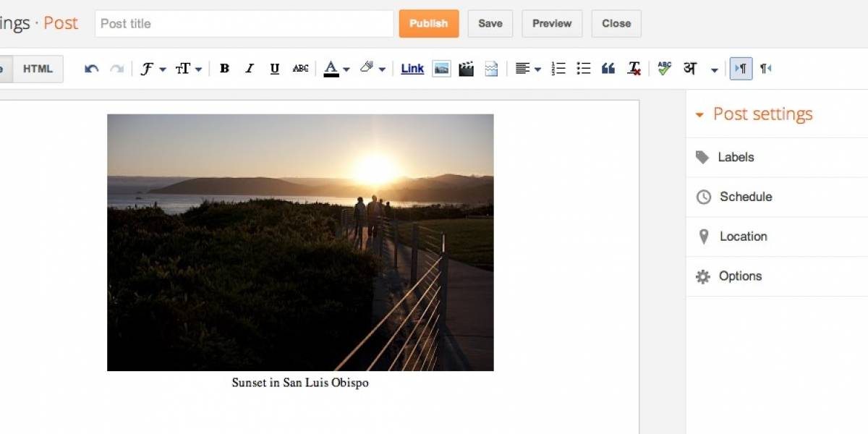Insert a hyperlink with Link
Image resolution: width=868 pixels, height=434 pixels.
pos(412,69)
